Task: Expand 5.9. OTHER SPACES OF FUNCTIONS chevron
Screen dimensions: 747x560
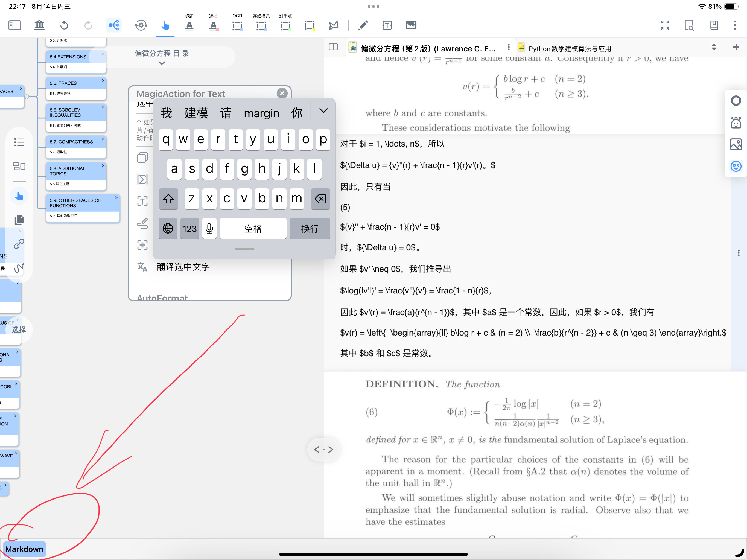Action: coord(116,197)
